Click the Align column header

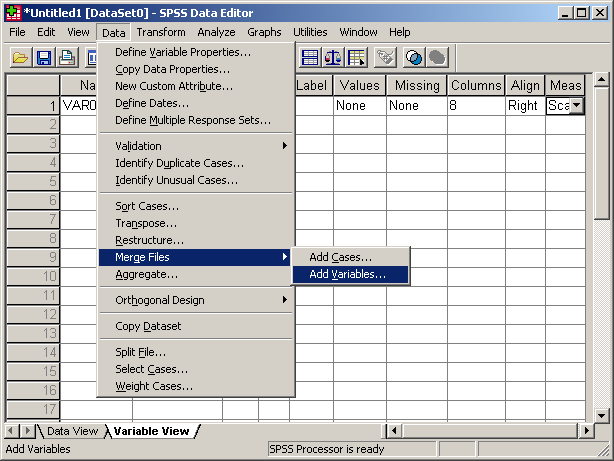click(x=525, y=85)
